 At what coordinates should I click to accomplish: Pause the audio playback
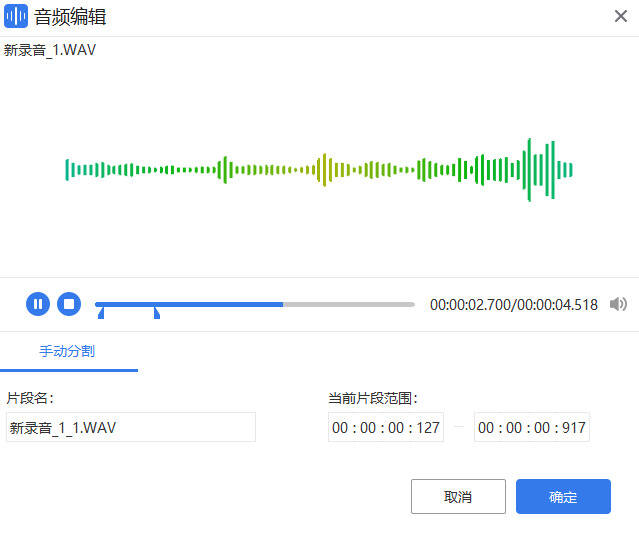click(38, 304)
